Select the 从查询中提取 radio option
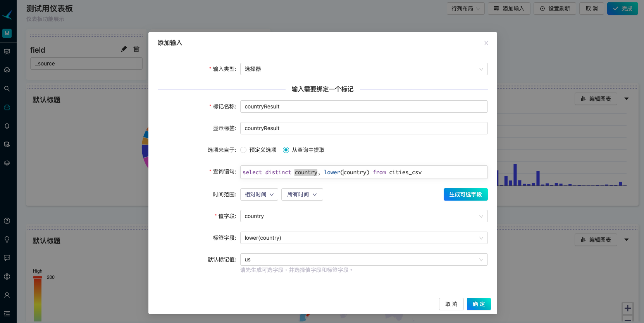This screenshot has width=644, height=323. (x=286, y=150)
